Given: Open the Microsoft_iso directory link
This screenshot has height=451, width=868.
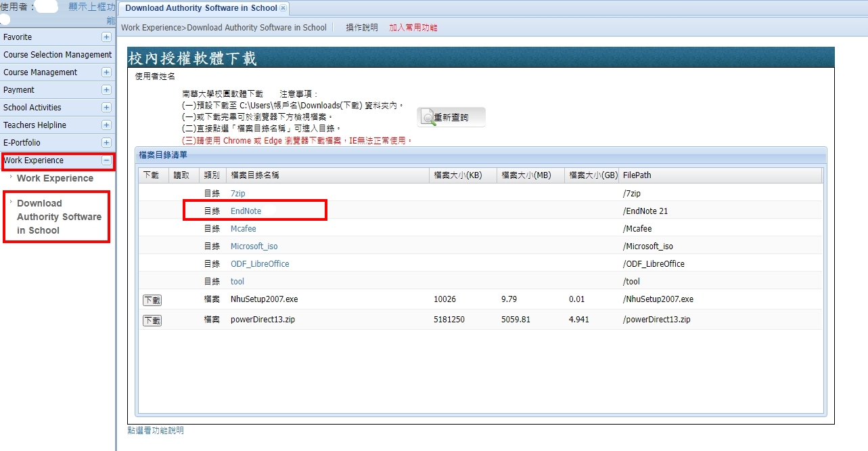Looking at the screenshot, I should 254,246.
